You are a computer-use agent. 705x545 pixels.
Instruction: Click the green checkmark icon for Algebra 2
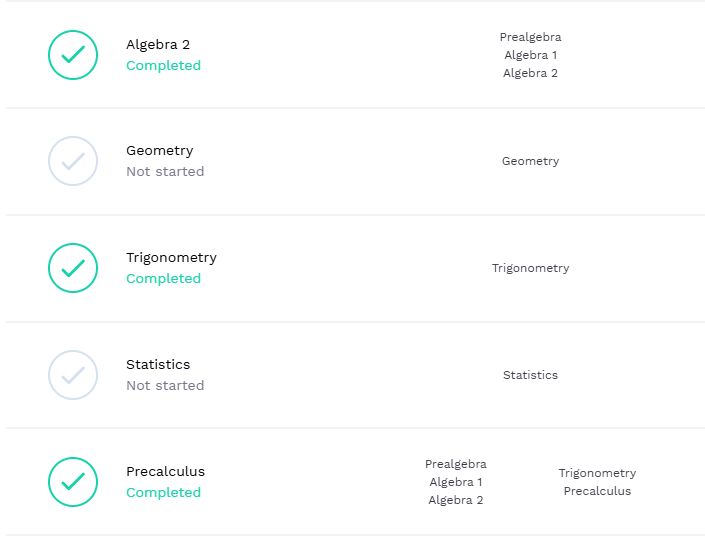click(x=73, y=55)
